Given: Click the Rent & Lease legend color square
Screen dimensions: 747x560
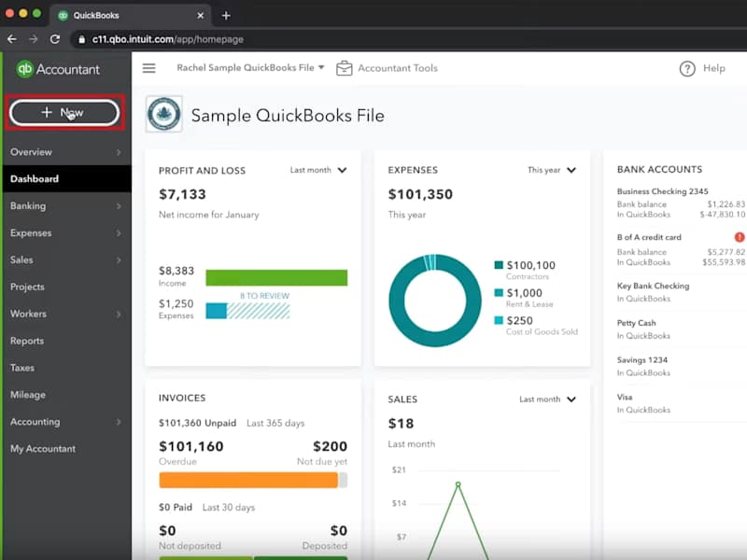Looking at the screenshot, I should pos(499,292).
